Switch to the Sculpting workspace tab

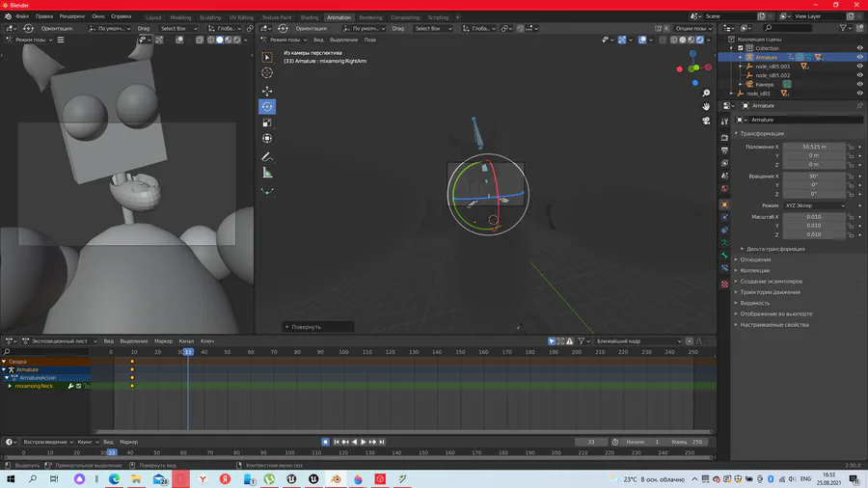(210, 17)
